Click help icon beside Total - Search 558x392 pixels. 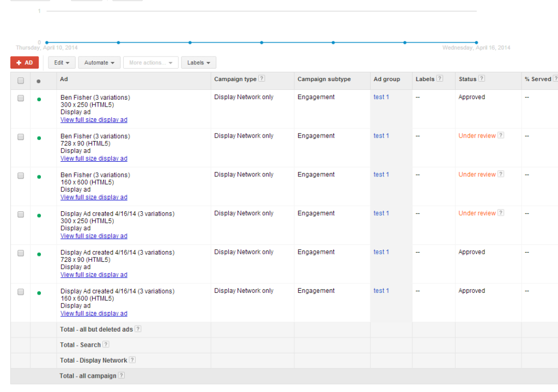(x=106, y=345)
